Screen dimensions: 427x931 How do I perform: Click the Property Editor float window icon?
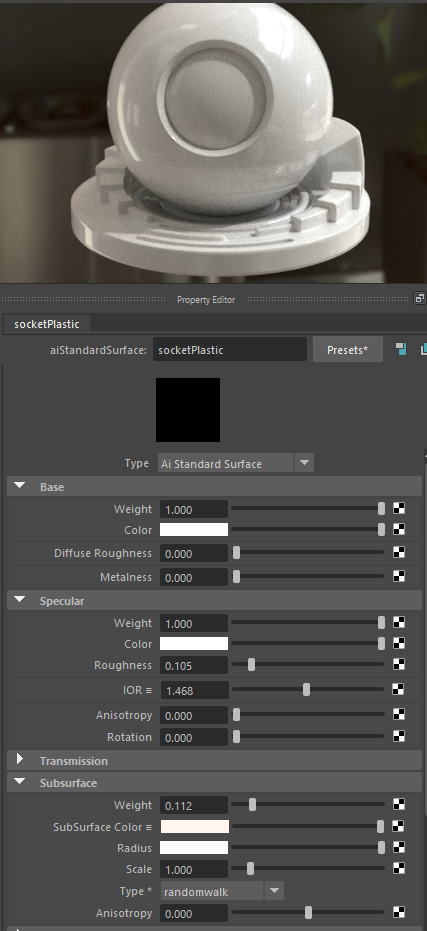[420, 299]
